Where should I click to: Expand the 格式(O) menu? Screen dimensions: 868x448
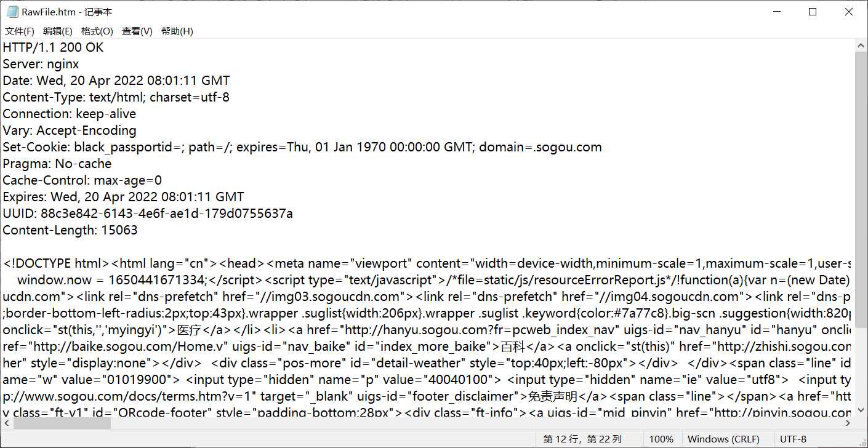click(97, 31)
